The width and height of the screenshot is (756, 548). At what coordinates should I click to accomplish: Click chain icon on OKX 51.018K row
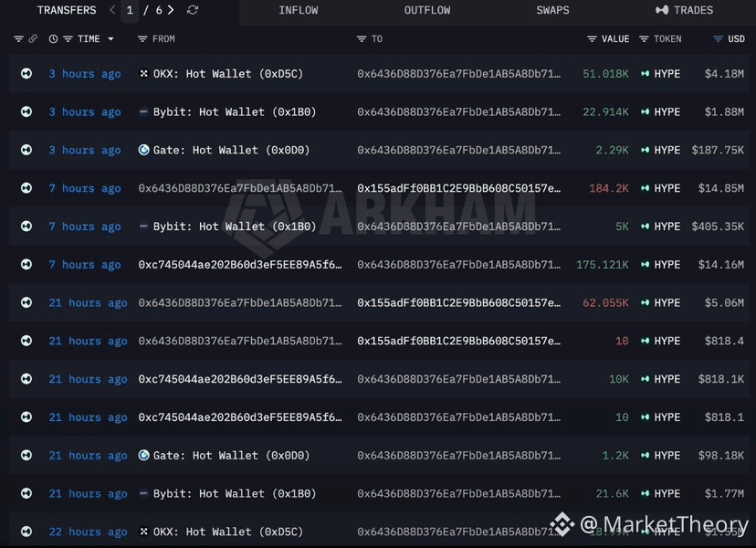[x=26, y=73]
